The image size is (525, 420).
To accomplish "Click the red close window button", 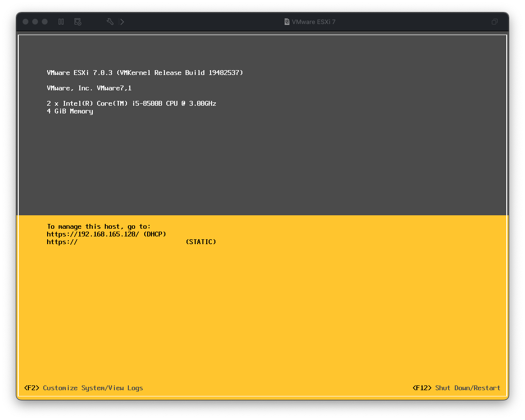I will [25, 22].
